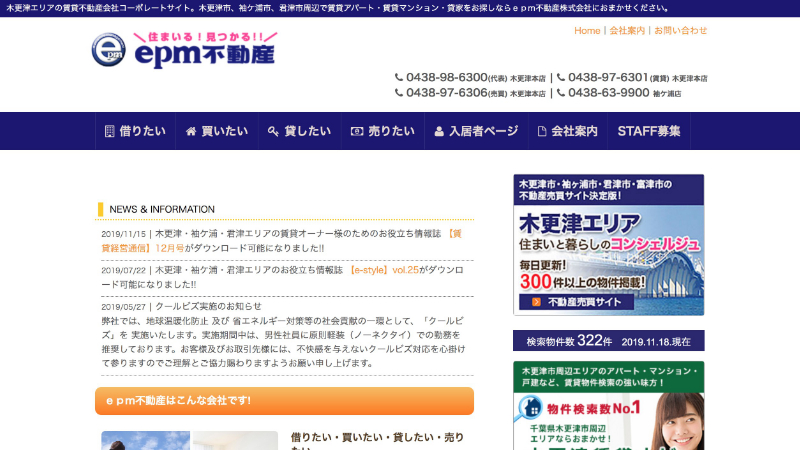The height and width of the screenshot is (450, 800).
Task: Click the epm不動産 logo text
Action: pos(205,55)
